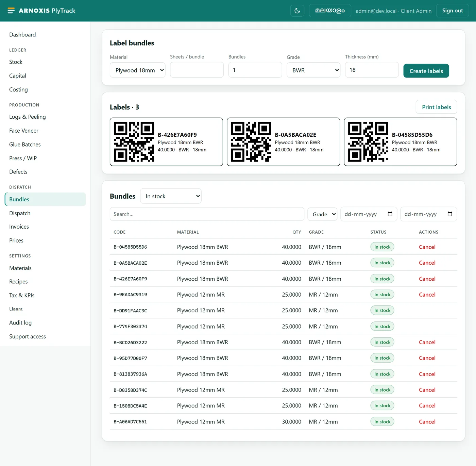This screenshot has height=466, width=476.
Task: Select Bundles in the sidebar
Action: [x=45, y=199]
